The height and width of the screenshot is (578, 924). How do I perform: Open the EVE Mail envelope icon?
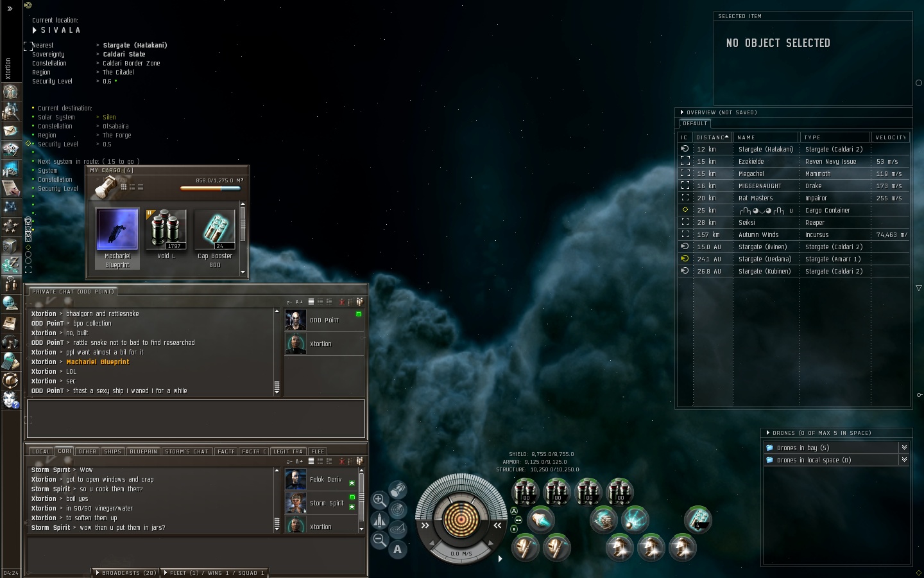click(x=10, y=130)
